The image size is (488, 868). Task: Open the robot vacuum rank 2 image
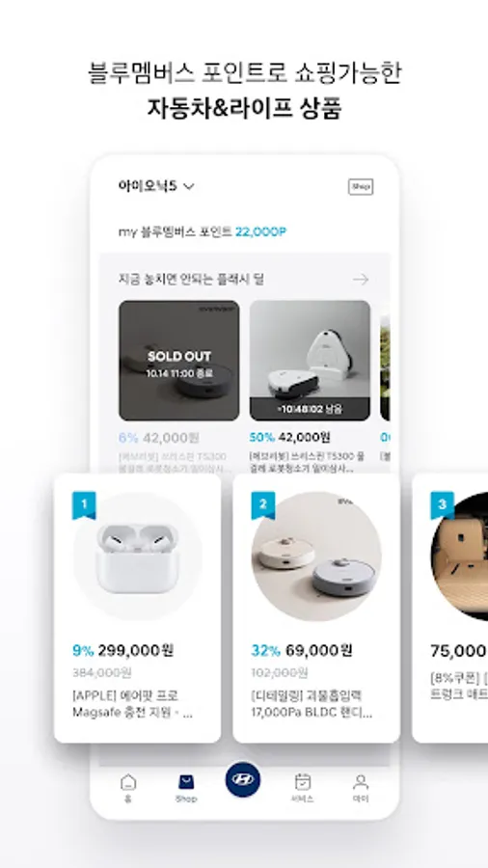coord(316,556)
